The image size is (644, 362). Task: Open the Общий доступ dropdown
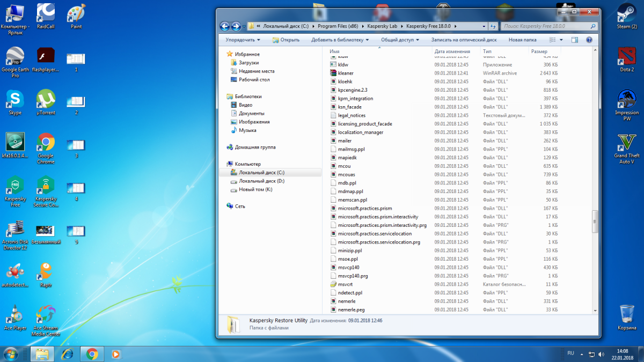[x=400, y=40]
